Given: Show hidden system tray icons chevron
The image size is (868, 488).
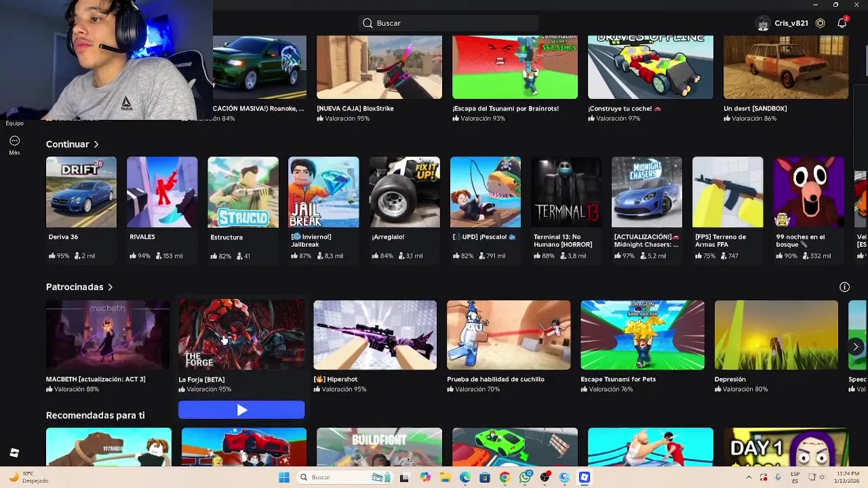Looking at the screenshot, I should (749, 477).
